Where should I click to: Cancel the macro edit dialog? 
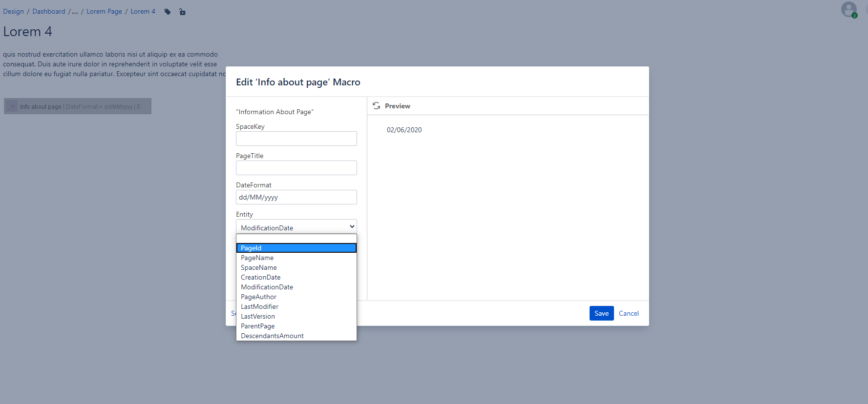[629, 313]
